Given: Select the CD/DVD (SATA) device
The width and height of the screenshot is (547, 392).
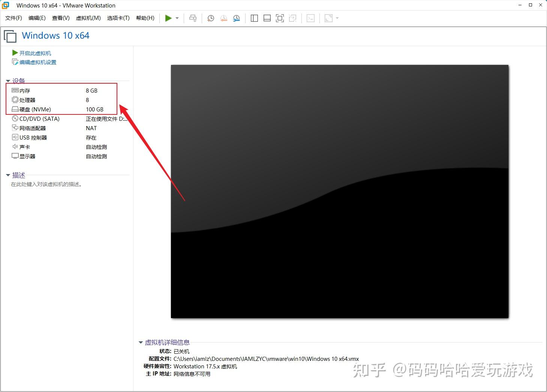Looking at the screenshot, I should (39, 119).
